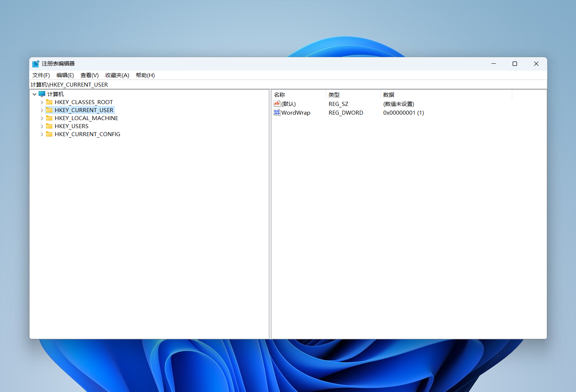Viewport: 576px width, 392px height.
Task: Open the 查看(V) menu
Action: (90, 75)
